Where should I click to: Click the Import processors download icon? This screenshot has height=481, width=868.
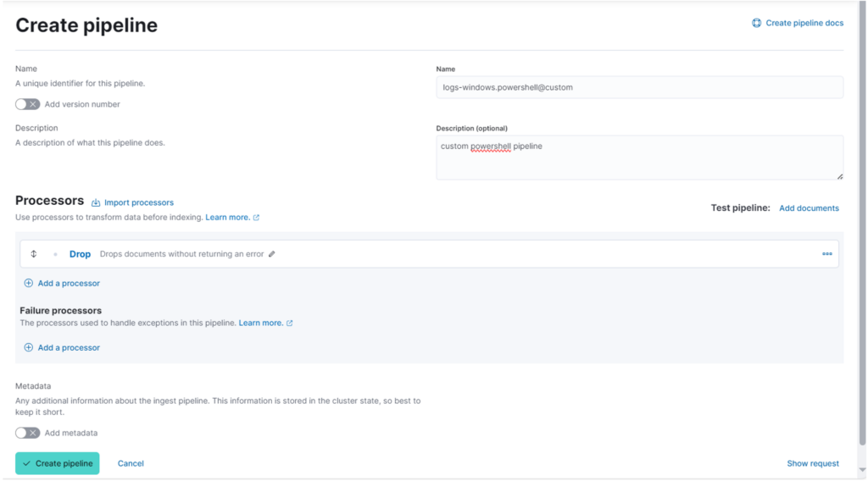click(96, 203)
